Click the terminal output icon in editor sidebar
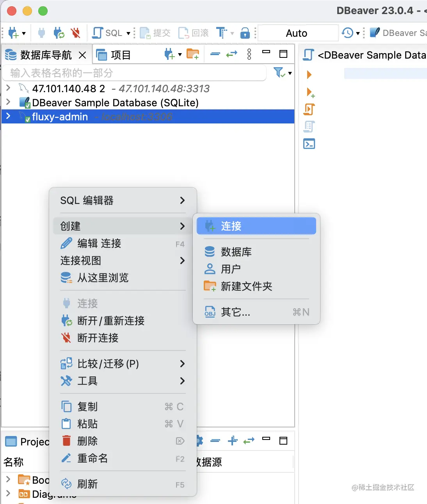Screen dimensions: 427x504 point(309,144)
